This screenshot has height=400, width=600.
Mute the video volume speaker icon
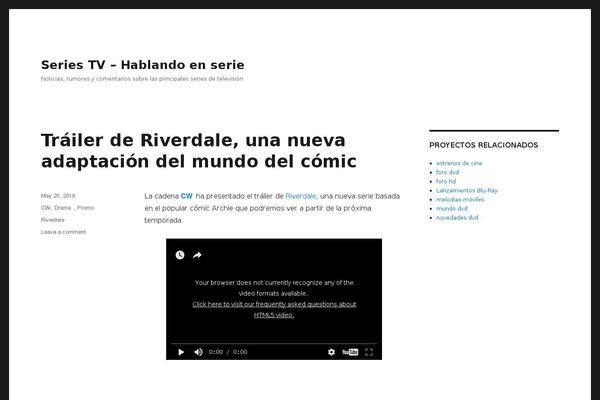[198, 352]
